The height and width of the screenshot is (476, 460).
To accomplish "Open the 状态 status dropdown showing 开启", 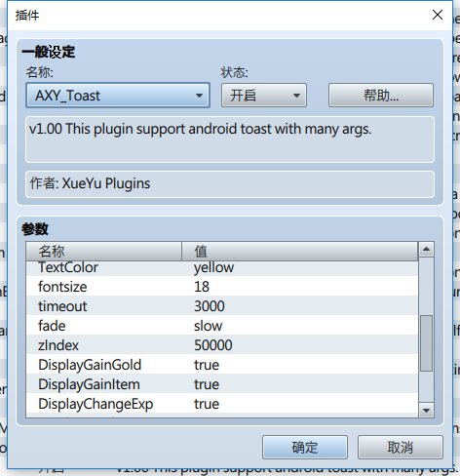I will pyautogui.click(x=264, y=96).
